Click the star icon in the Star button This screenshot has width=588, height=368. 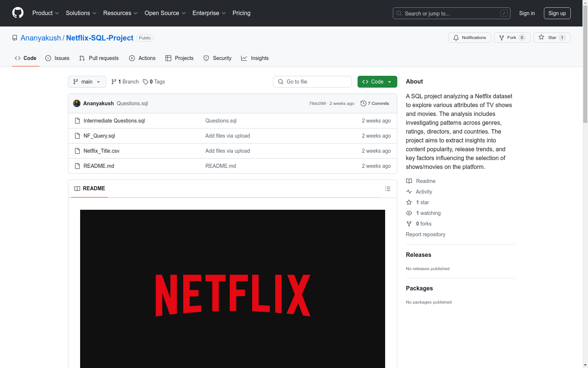(541, 37)
